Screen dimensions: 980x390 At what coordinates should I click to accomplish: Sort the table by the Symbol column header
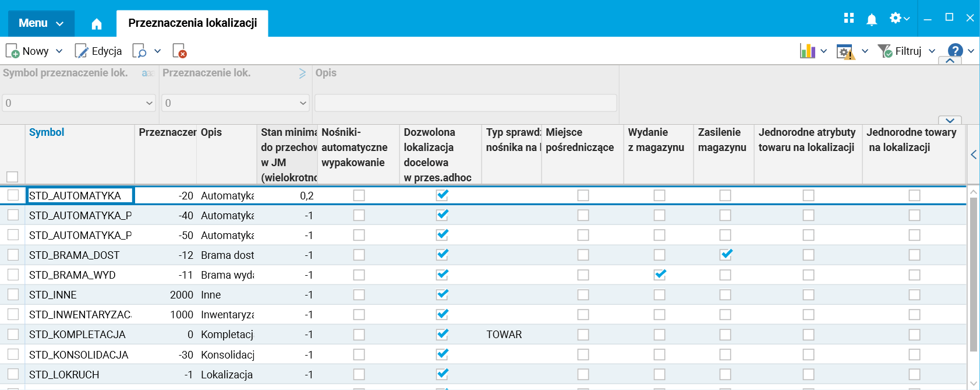coord(47,132)
